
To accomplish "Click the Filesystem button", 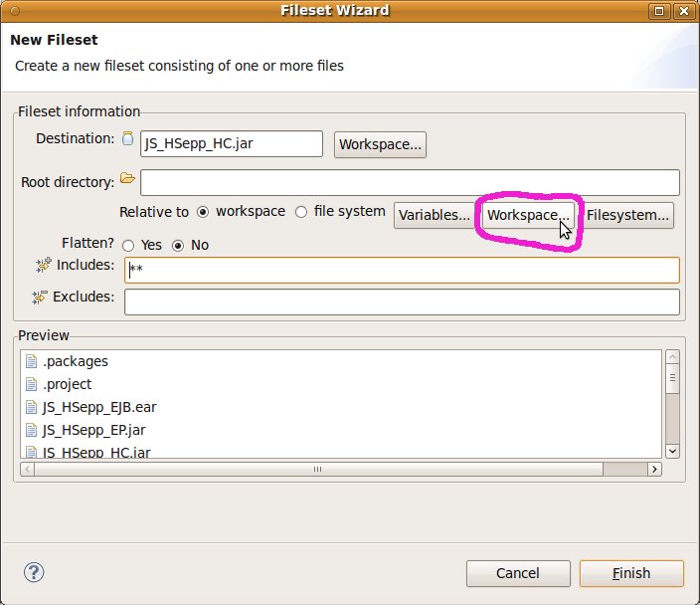I will (627, 215).
